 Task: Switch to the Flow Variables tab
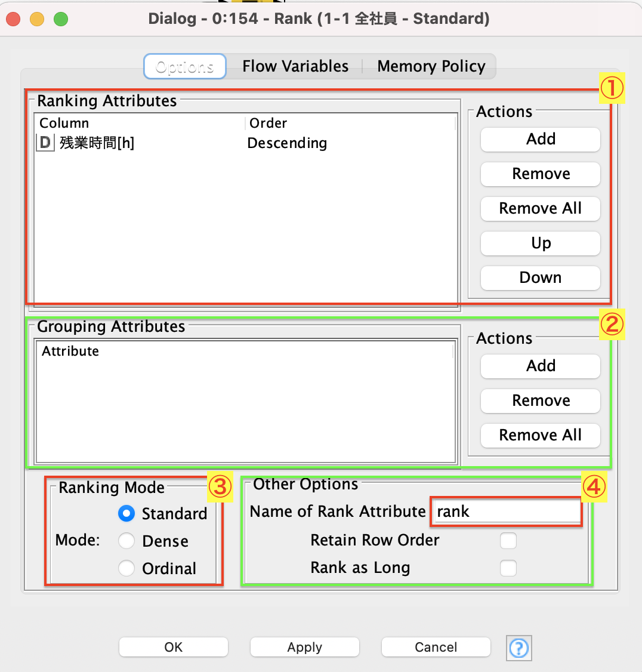[x=295, y=66]
